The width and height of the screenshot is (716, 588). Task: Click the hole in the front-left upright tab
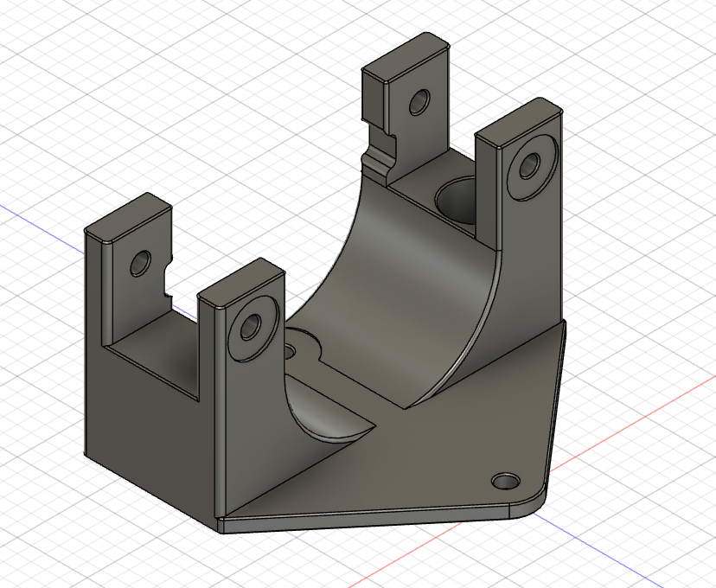coord(141,263)
